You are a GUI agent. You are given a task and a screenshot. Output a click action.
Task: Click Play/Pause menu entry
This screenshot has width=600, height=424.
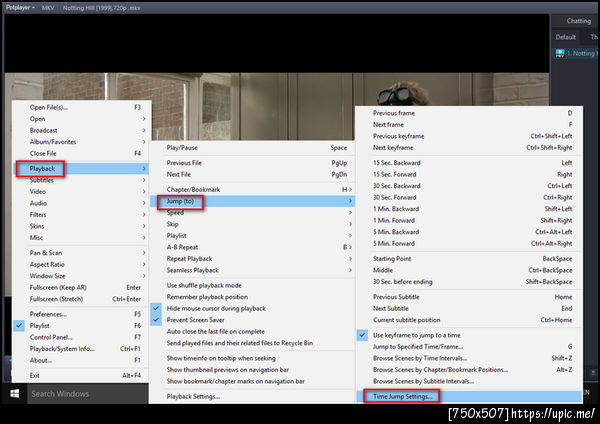click(253, 148)
